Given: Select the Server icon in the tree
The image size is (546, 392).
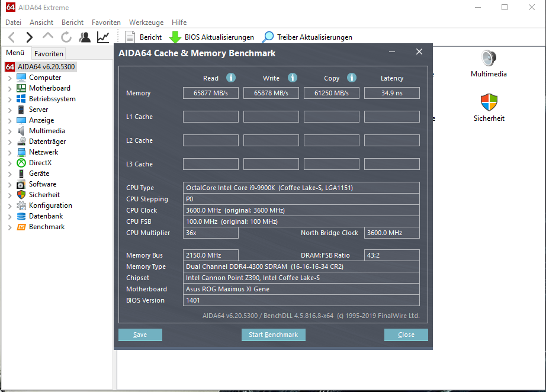Looking at the screenshot, I should coord(21,110).
